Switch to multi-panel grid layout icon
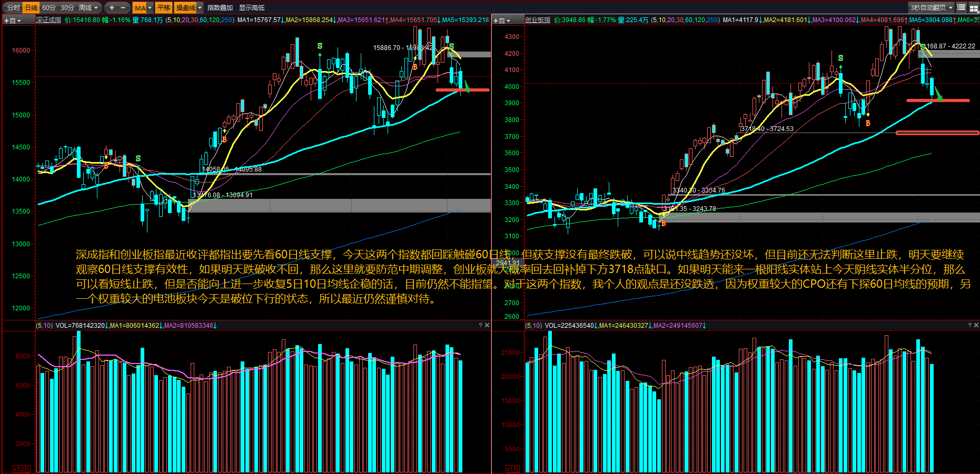Image resolution: width=980 pixels, height=474 pixels. pyautogui.click(x=974, y=7)
